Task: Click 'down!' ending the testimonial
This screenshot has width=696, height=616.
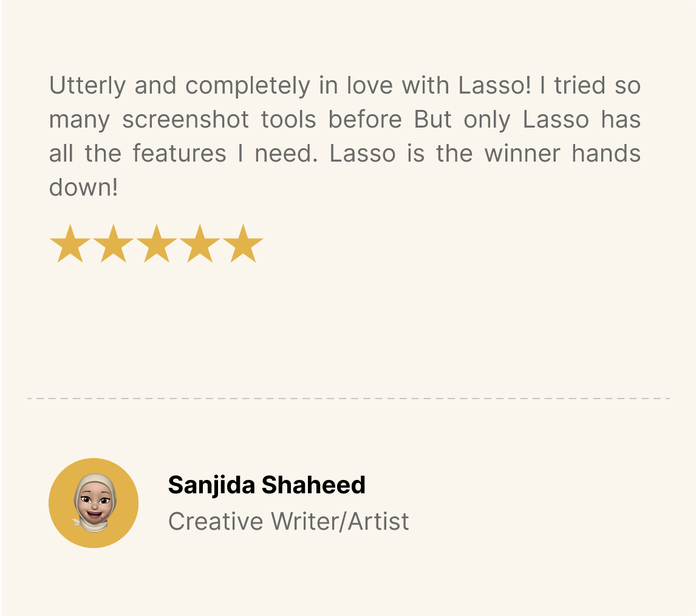Action: coord(83,188)
